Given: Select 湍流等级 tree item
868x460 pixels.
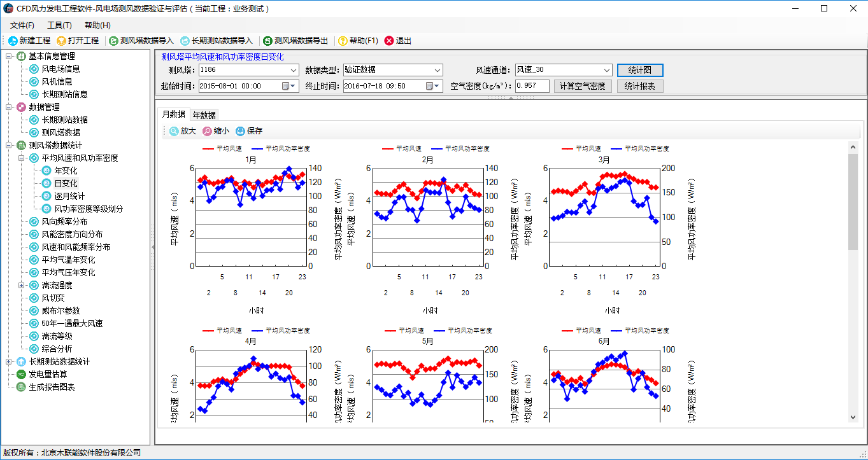Looking at the screenshot, I should tap(57, 336).
